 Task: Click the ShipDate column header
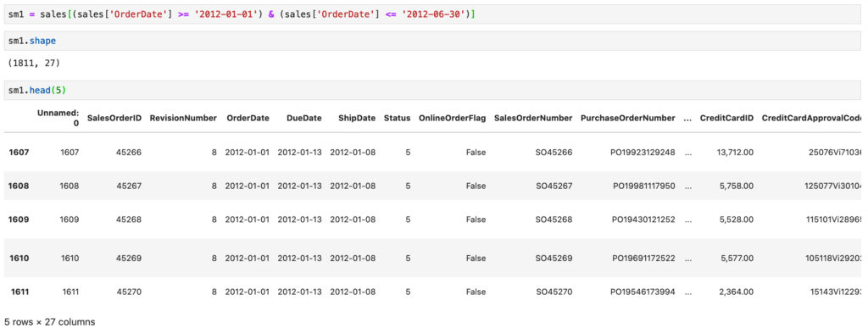click(357, 118)
